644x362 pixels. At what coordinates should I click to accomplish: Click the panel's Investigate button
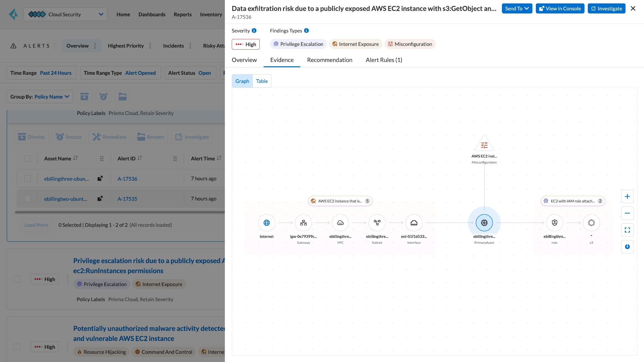coord(607,8)
